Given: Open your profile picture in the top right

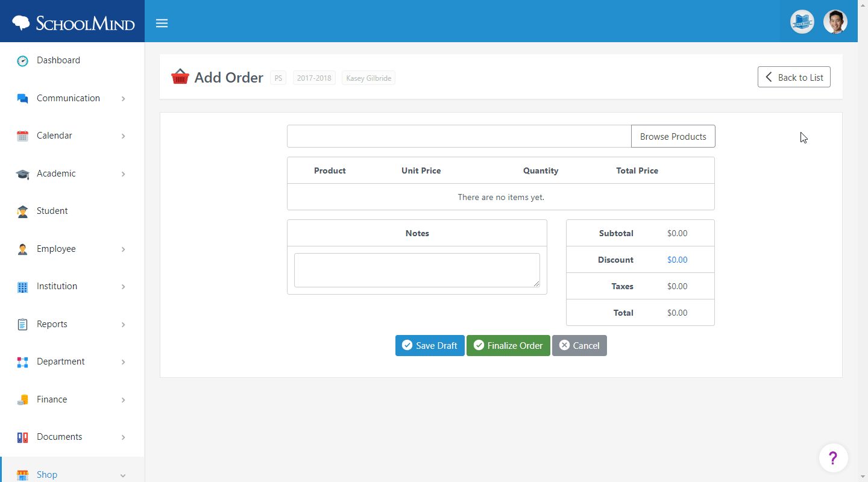Looking at the screenshot, I should click(835, 21).
